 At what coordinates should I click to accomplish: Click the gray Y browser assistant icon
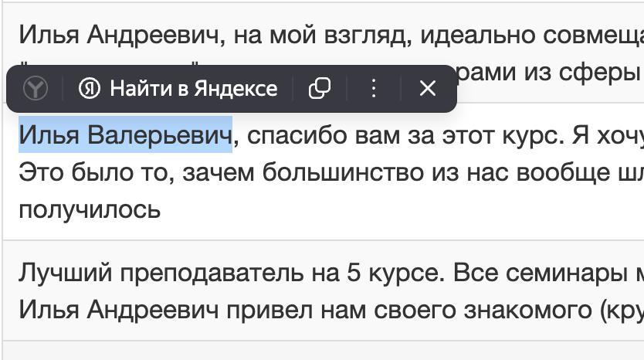(x=36, y=88)
